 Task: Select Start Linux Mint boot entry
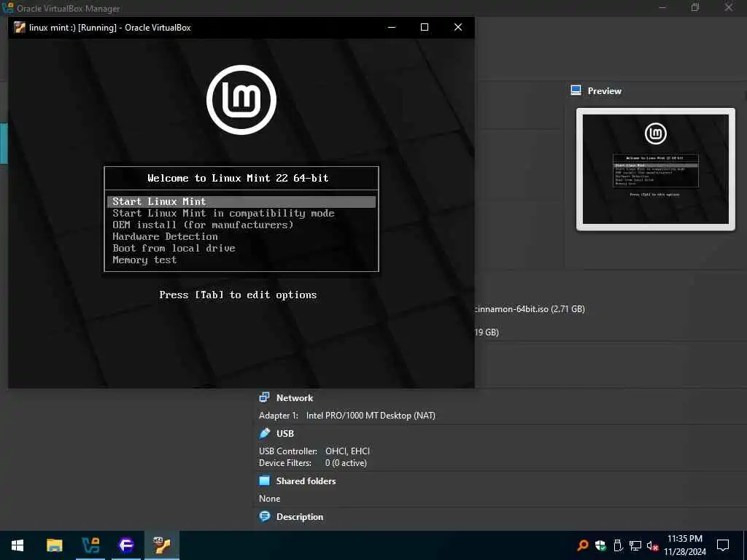tap(241, 201)
